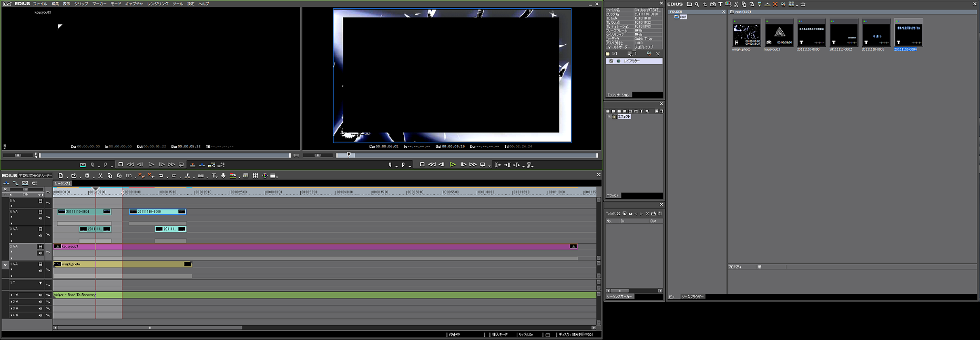Click the Redo arrow in the timeline toolbar
Screen dimensions: 980x340
(x=174, y=176)
